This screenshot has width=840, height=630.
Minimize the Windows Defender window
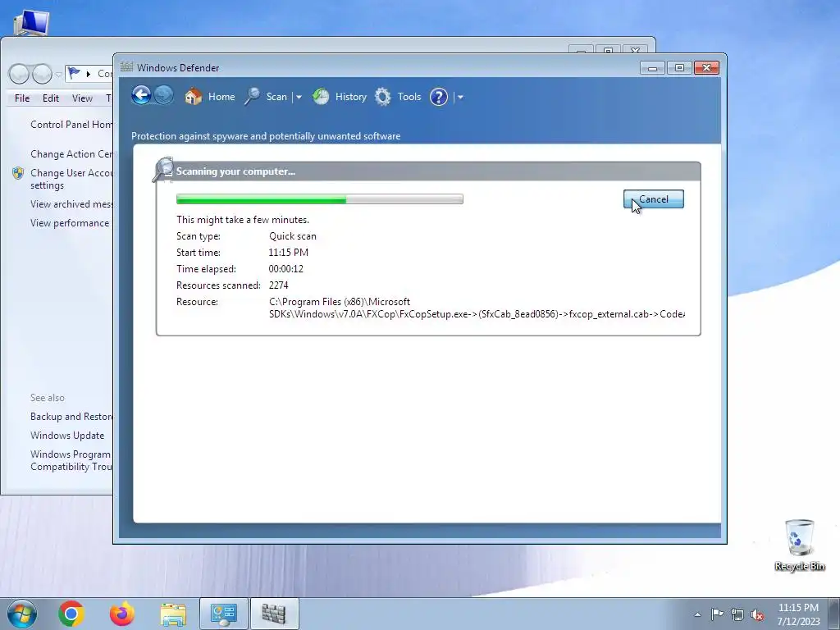(x=652, y=68)
